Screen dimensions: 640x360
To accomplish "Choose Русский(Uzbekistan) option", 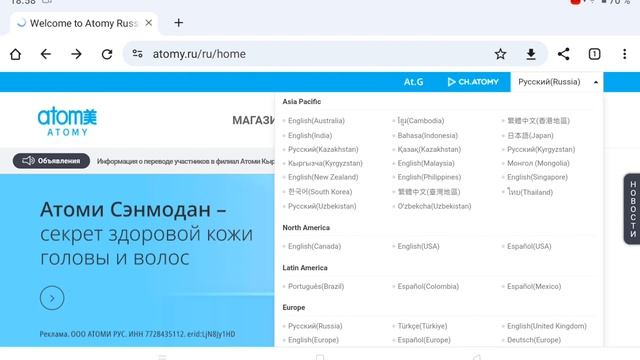I will coord(322,206).
